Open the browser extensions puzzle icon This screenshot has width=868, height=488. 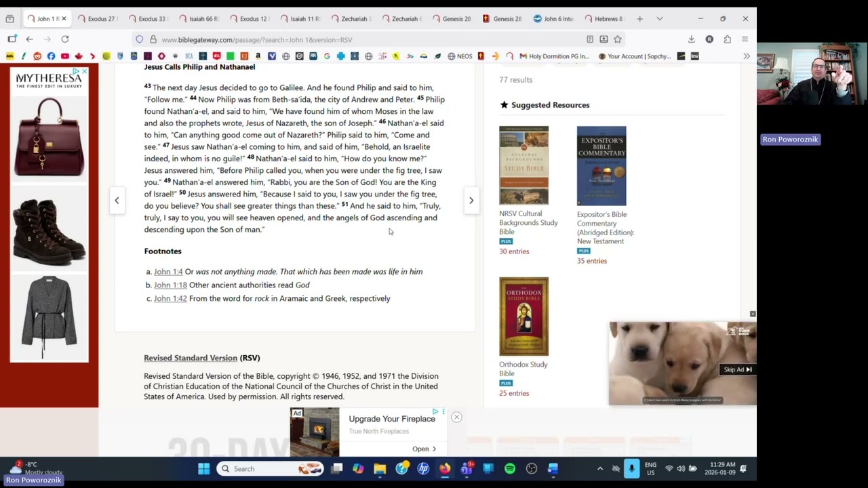coord(727,39)
